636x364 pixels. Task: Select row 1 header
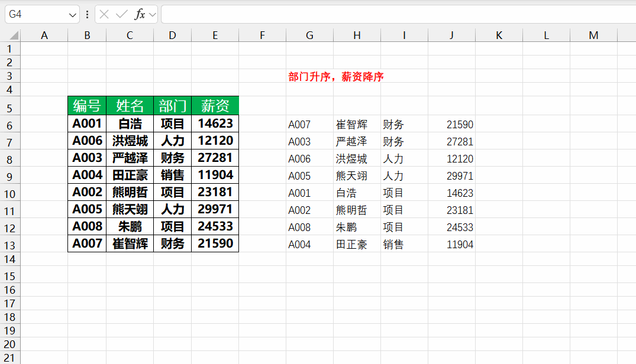click(x=9, y=49)
